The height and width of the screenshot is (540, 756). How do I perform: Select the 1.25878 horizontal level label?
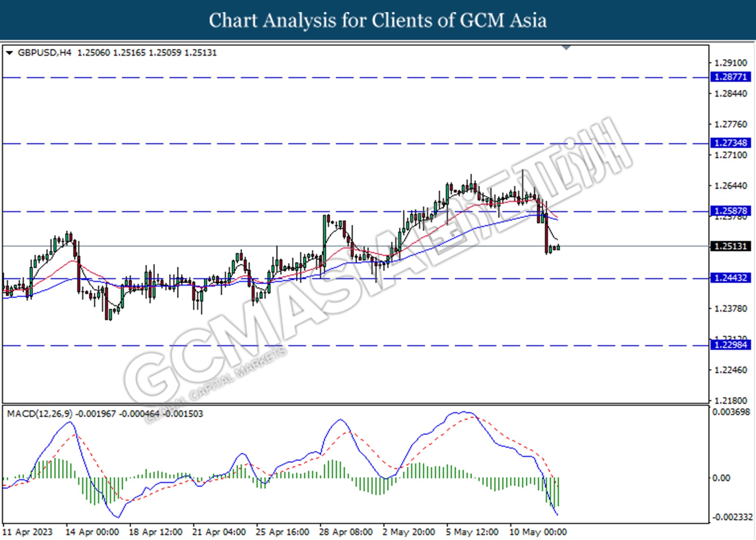point(730,211)
